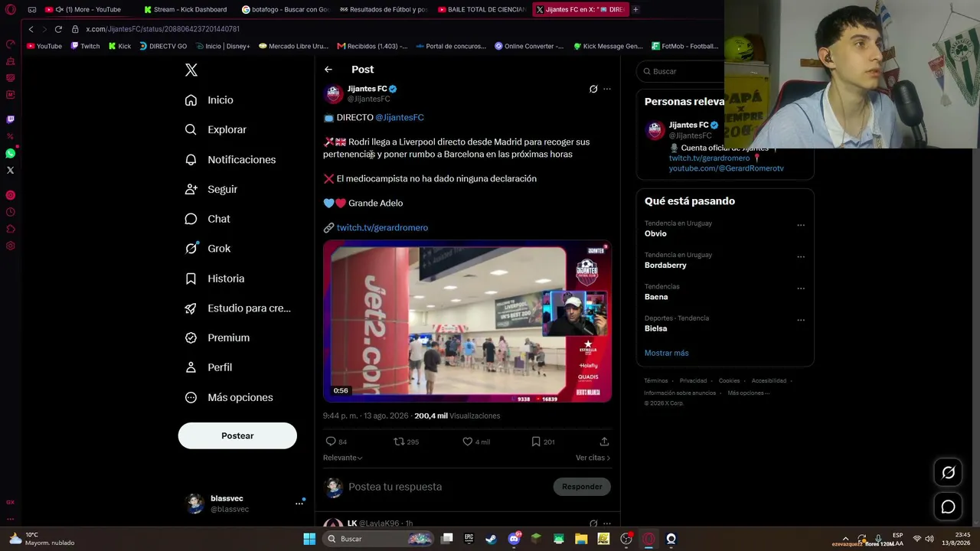This screenshot has width=980, height=551.
Task: Open more options for Obvio trend
Action: (x=801, y=226)
